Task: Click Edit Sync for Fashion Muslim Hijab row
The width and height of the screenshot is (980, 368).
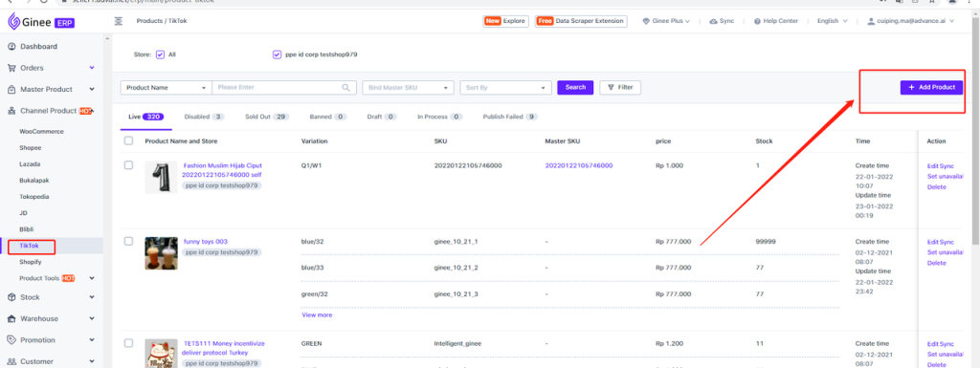Action: pyautogui.click(x=941, y=166)
